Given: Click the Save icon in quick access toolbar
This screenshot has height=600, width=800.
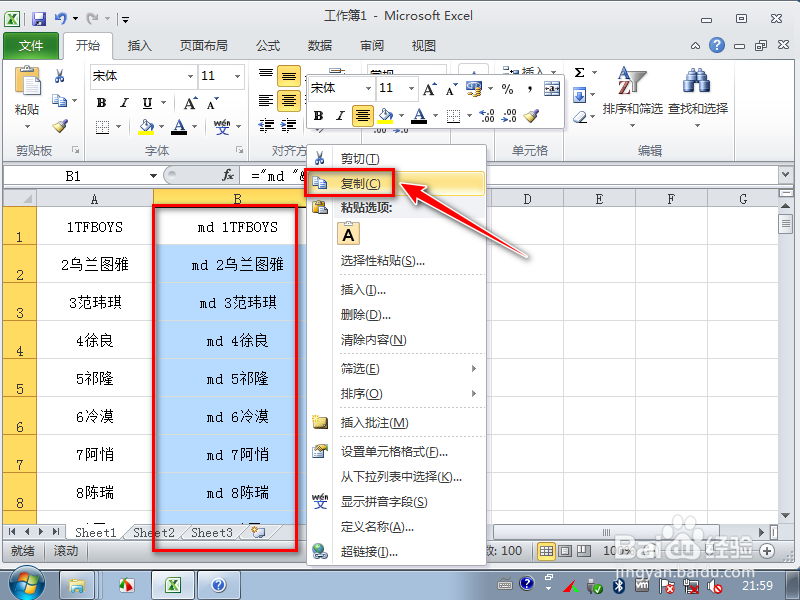Looking at the screenshot, I should [x=39, y=19].
